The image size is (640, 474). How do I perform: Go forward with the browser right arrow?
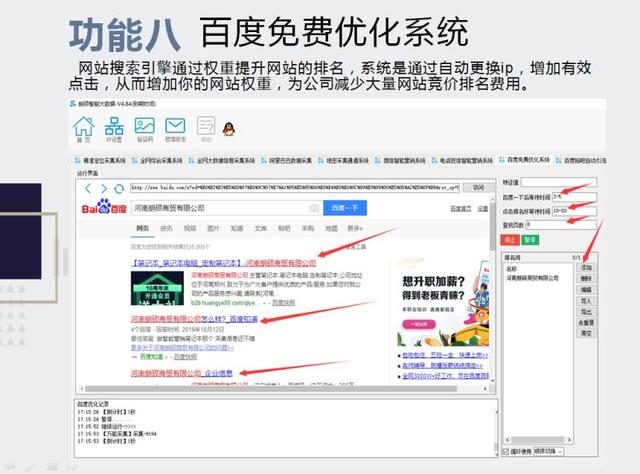point(104,188)
